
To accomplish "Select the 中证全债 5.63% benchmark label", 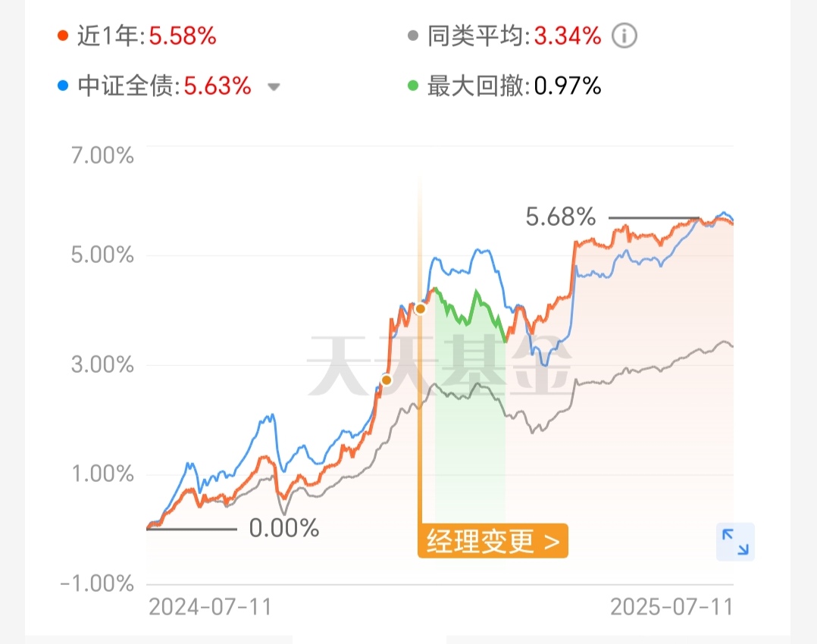I will pos(164,86).
